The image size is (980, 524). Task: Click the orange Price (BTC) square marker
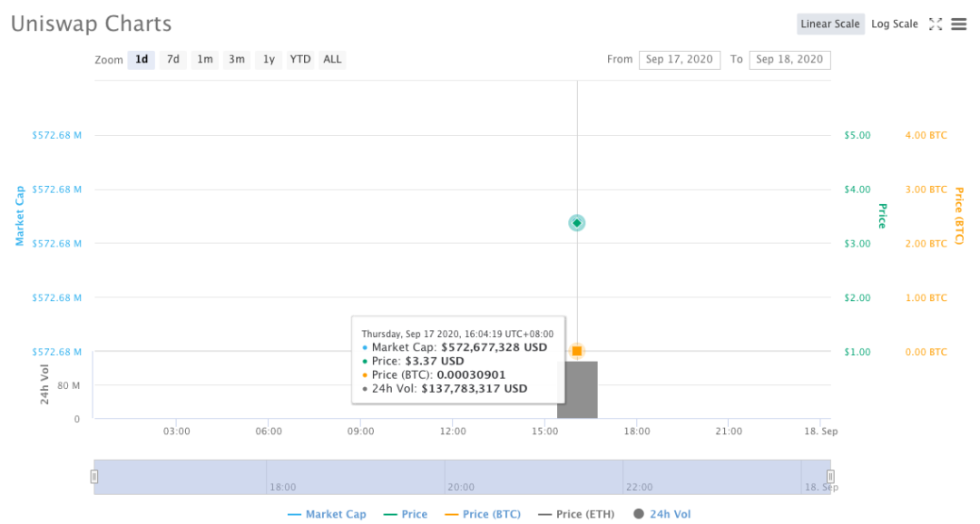pyautogui.click(x=577, y=351)
